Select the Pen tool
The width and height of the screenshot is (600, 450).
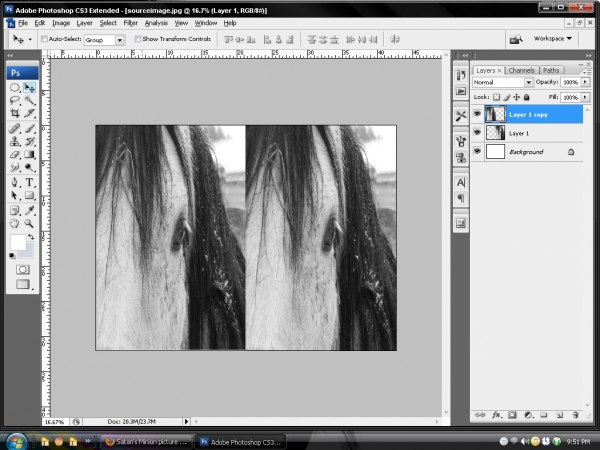(x=15, y=183)
